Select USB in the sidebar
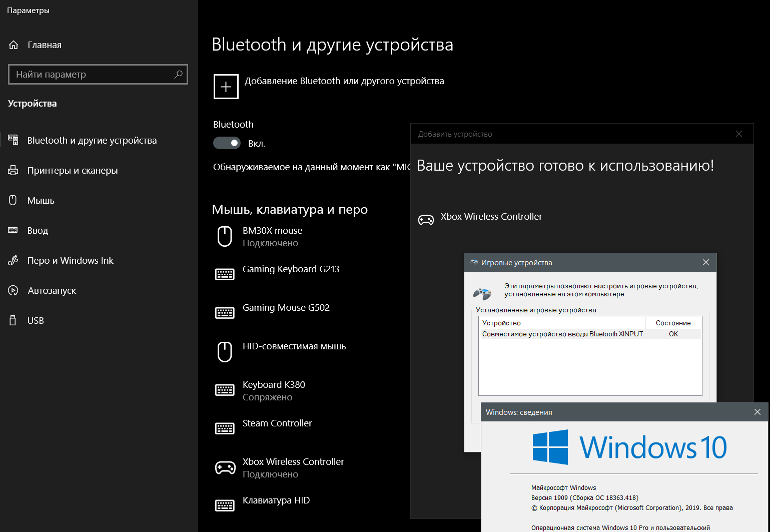This screenshot has width=770, height=532. 36,320
